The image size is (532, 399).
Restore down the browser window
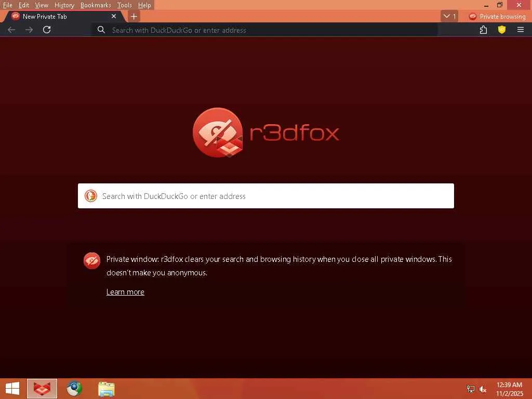point(499,5)
